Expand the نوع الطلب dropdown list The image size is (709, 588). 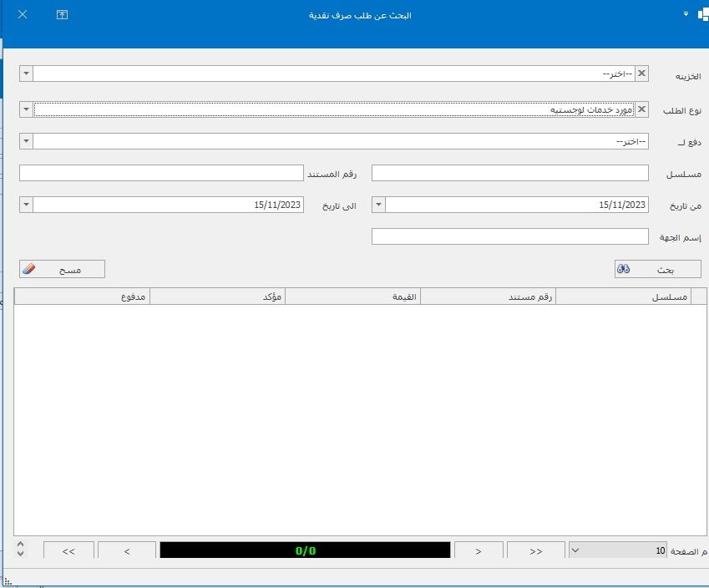coord(26,109)
